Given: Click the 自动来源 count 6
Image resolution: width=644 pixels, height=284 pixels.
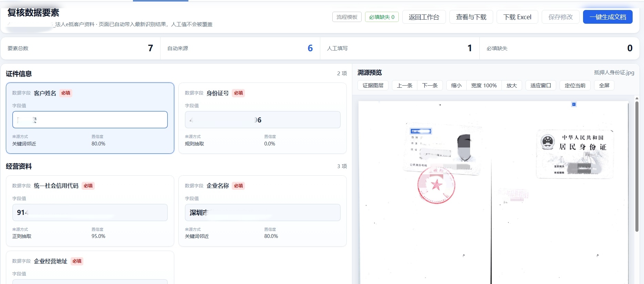Looking at the screenshot, I should coord(310,48).
